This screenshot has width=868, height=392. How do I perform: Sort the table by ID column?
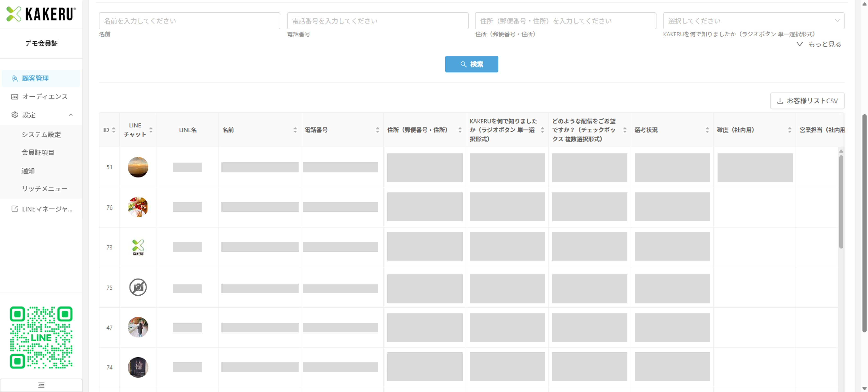(x=114, y=130)
